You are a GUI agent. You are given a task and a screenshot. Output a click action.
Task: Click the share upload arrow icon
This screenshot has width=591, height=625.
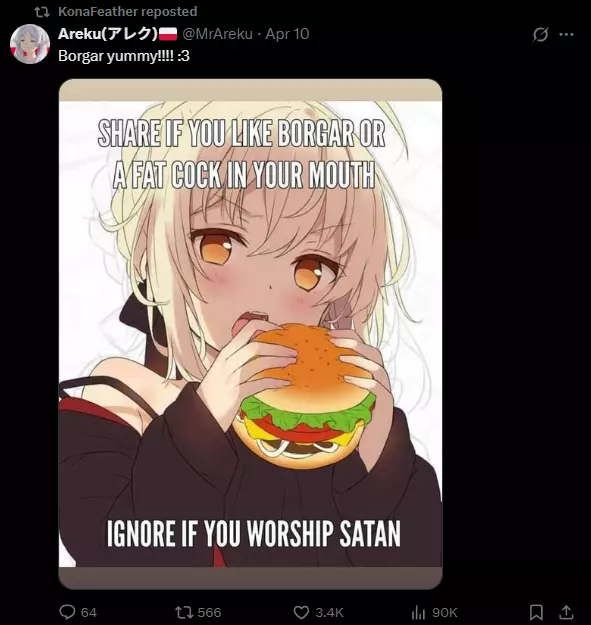point(566,612)
